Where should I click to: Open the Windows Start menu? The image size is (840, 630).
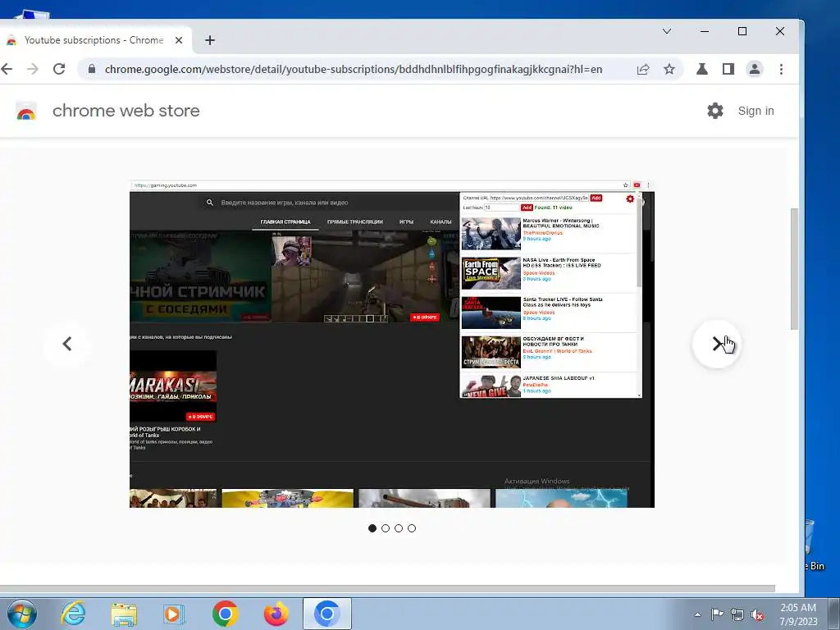tap(21, 614)
